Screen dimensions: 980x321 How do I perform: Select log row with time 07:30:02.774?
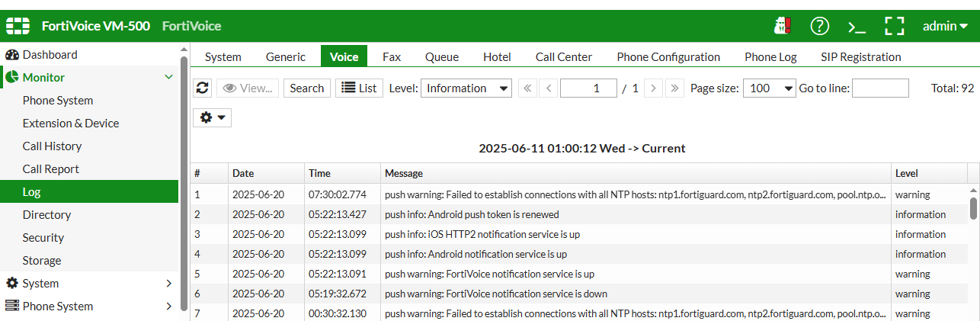pyautogui.click(x=579, y=194)
